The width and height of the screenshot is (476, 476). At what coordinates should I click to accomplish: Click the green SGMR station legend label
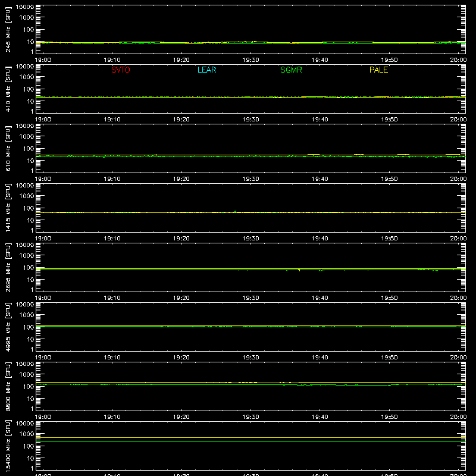(x=291, y=70)
